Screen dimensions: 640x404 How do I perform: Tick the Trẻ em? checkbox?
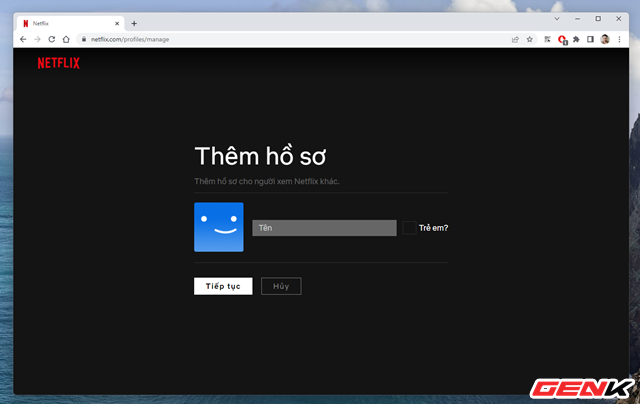(409, 228)
